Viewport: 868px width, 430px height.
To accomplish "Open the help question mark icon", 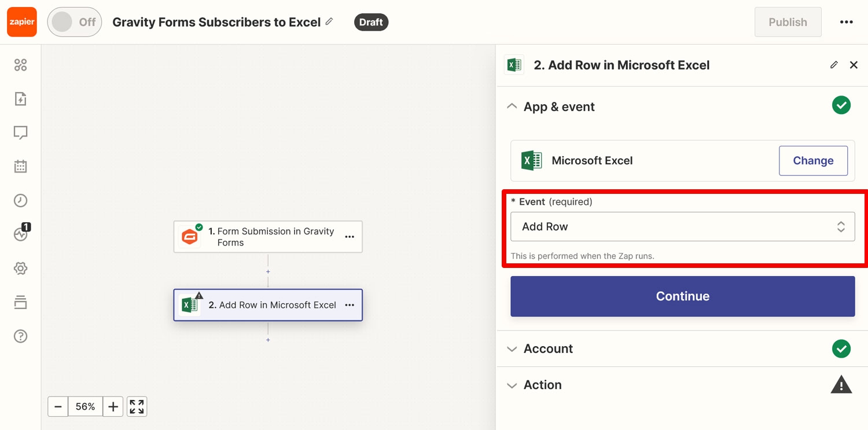I will [20, 336].
